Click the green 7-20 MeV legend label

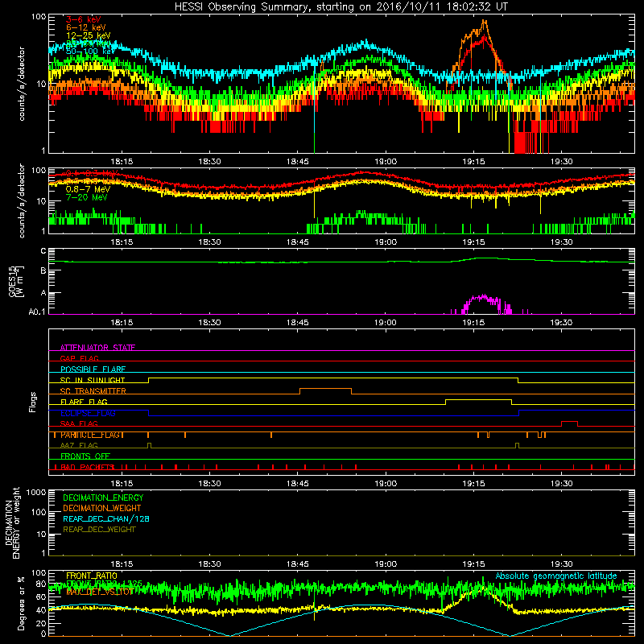click(x=86, y=197)
